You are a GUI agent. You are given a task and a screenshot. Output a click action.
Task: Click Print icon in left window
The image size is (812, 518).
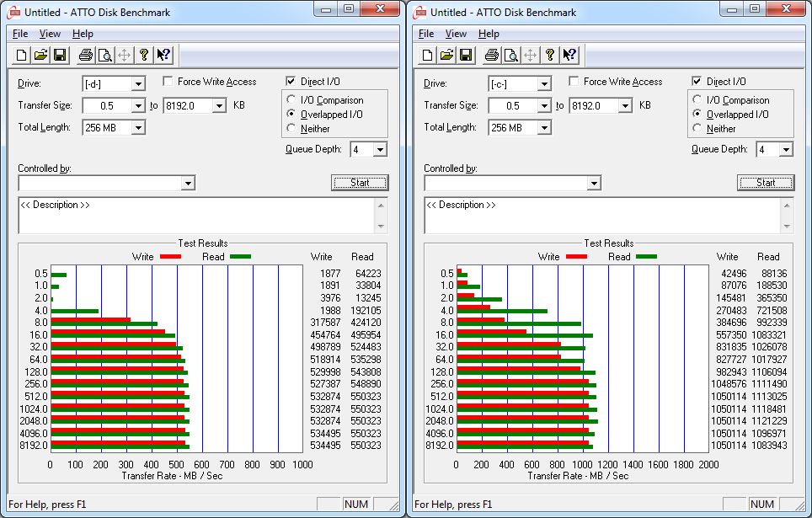click(86, 55)
